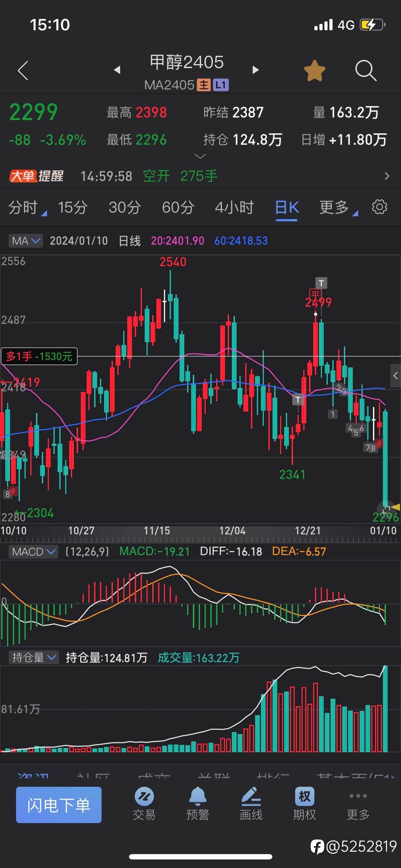The height and width of the screenshot is (868, 401).
Task: Switch to the 60分 chart tab
Action: [178, 207]
